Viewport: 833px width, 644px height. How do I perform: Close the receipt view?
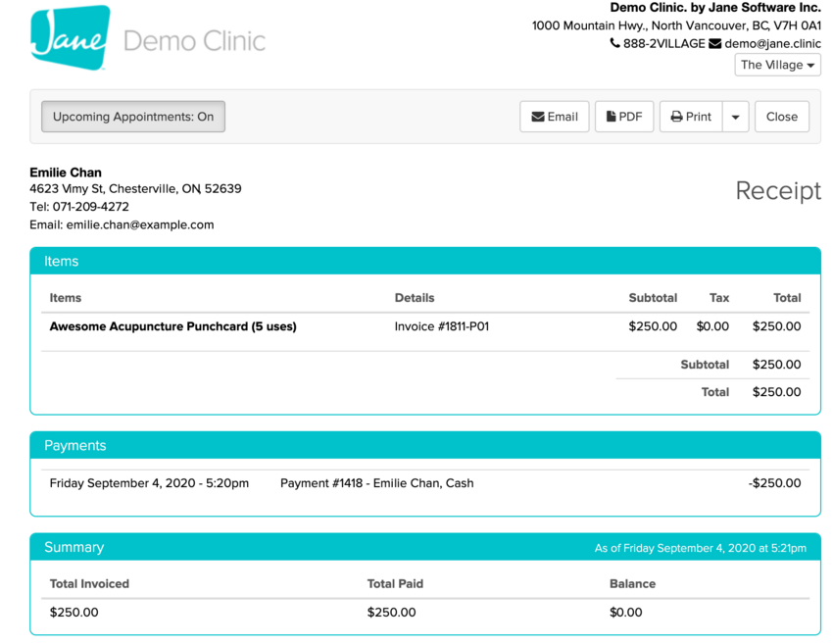pyautogui.click(x=781, y=117)
